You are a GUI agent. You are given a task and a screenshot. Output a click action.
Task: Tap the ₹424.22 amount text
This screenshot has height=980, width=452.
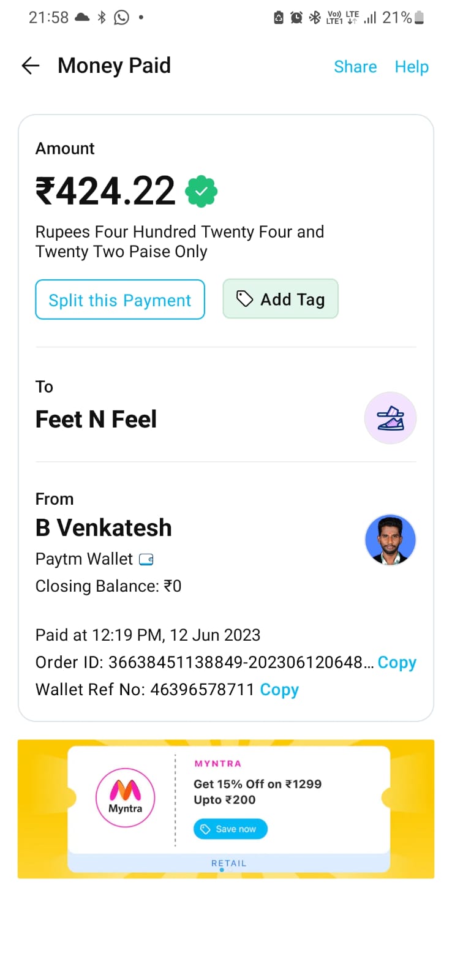(105, 190)
